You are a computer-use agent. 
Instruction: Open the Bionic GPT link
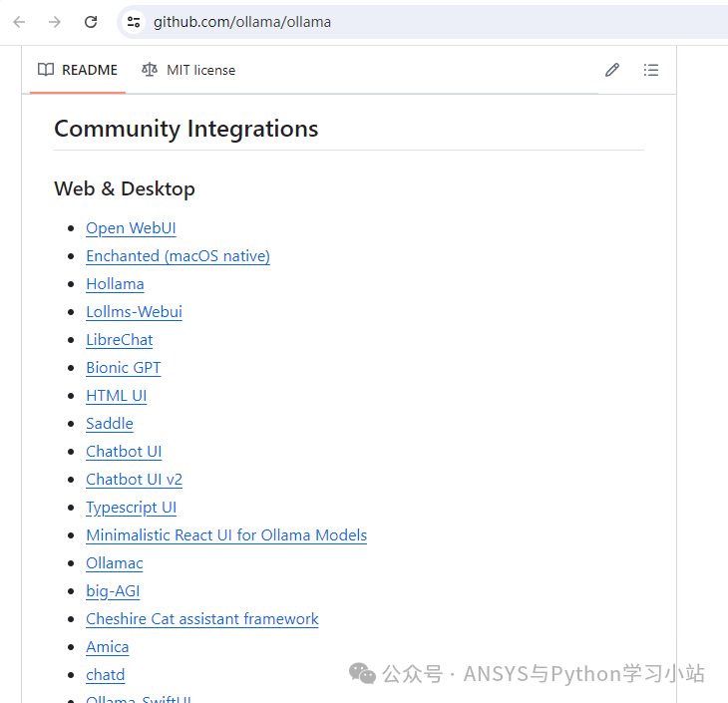pyautogui.click(x=124, y=367)
